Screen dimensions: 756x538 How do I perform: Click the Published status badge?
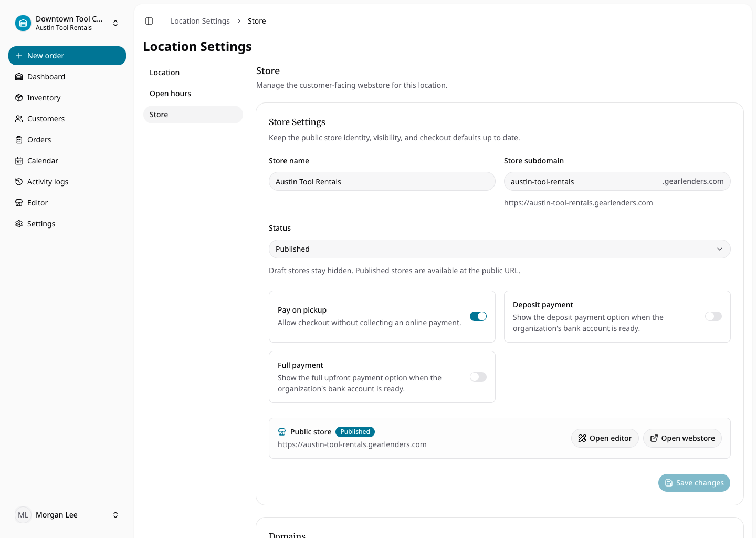click(355, 432)
